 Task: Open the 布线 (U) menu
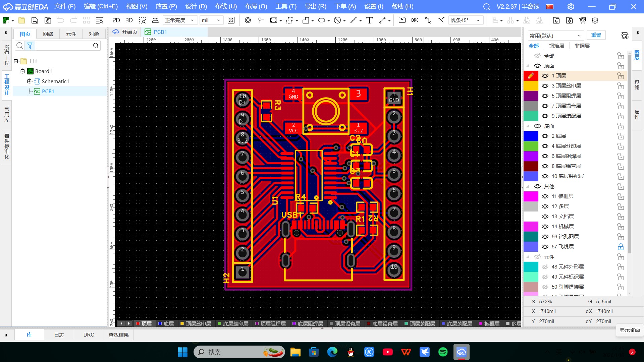pos(226,6)
